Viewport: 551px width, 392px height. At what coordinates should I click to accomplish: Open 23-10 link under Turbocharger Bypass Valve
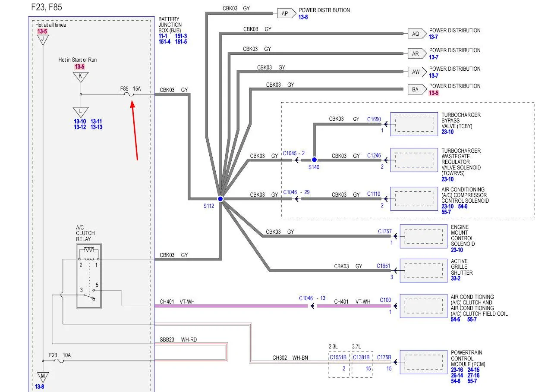[x=447, y=132]
